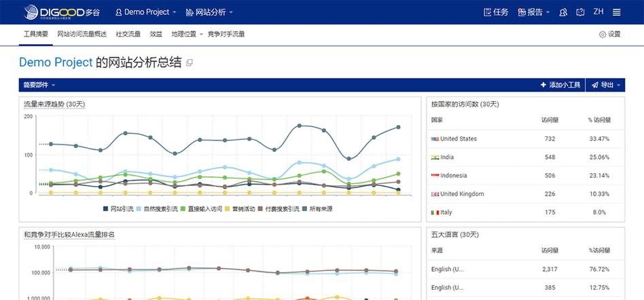This screenshot has width=644, height=300.
Task: Toggle 付费搜索引流 legend series
Action: click(x=278, y=209)
